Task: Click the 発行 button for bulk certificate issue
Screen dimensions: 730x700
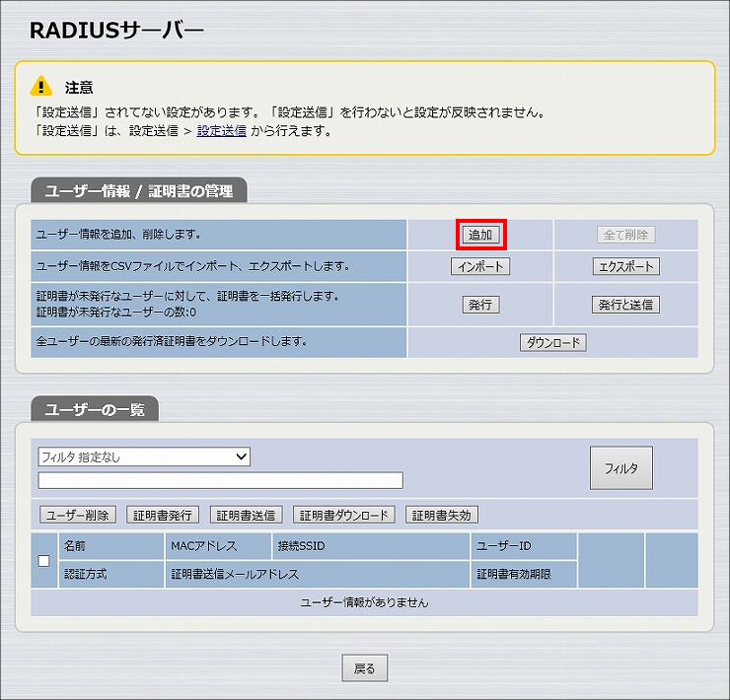Action: pos(480,305)
